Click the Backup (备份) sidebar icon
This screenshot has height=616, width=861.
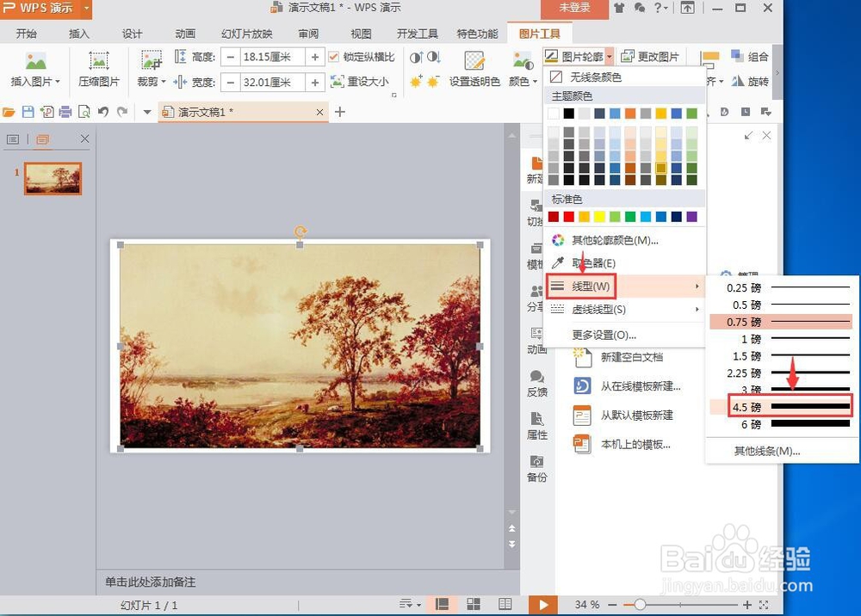click(x=536, y=461)
